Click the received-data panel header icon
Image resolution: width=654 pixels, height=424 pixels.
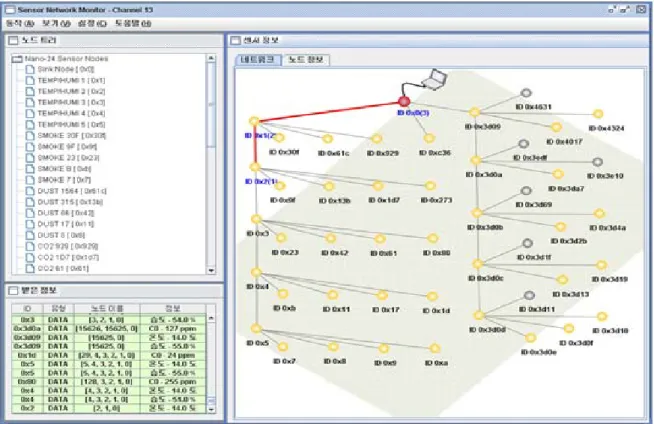(x=13, y=291)
